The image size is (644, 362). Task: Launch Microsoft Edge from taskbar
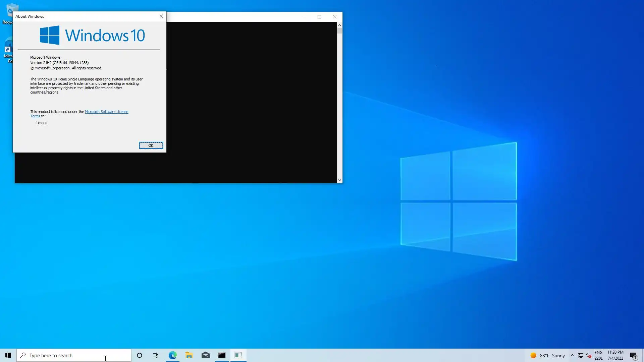pos(172,355)
